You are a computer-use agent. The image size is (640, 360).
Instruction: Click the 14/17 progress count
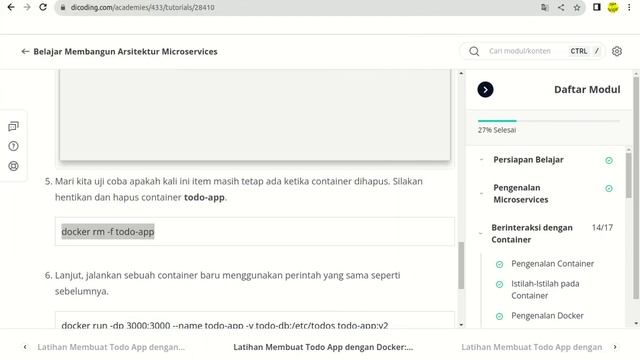[x=602, y=228]
